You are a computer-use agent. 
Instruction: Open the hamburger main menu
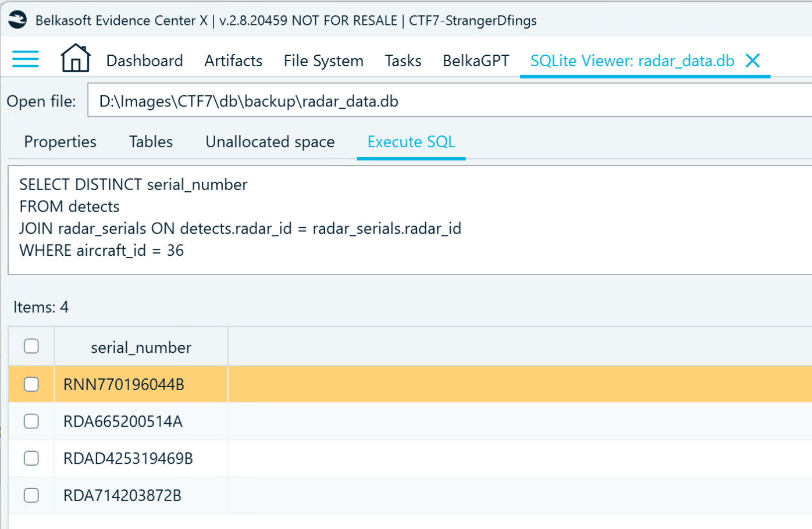(x=26, y=59)
